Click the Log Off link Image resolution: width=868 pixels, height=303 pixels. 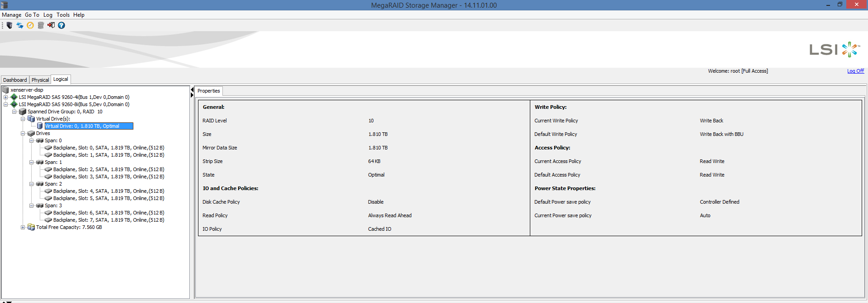pyautogui.click(x=855, y=71)
